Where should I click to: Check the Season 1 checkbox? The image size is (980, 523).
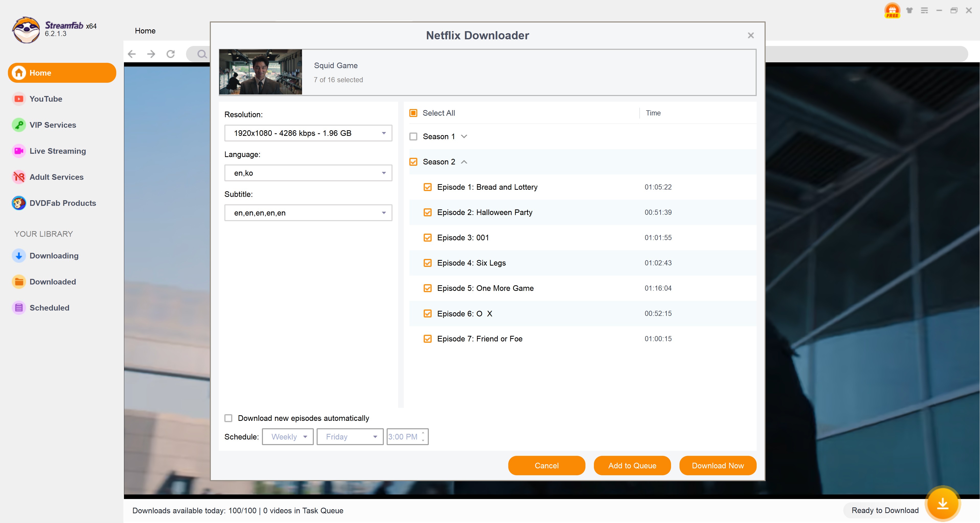click(x=413, y=136)
